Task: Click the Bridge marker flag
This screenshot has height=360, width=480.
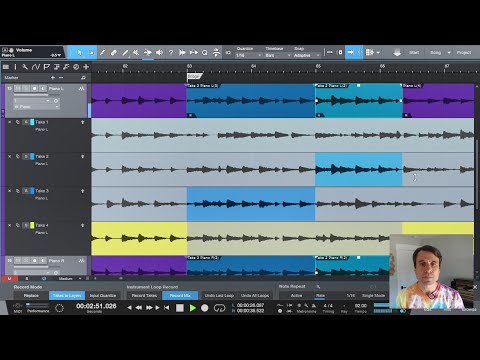Action: coord(194,77)
